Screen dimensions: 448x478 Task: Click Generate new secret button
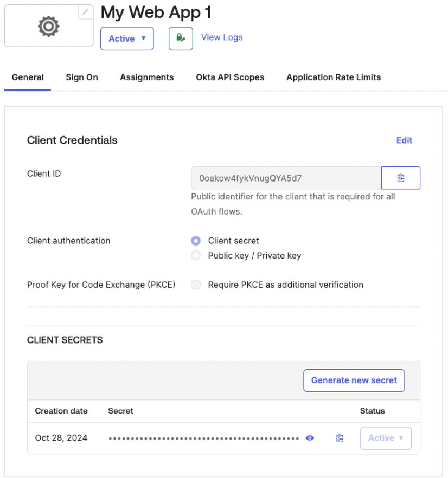pos(354,380)
